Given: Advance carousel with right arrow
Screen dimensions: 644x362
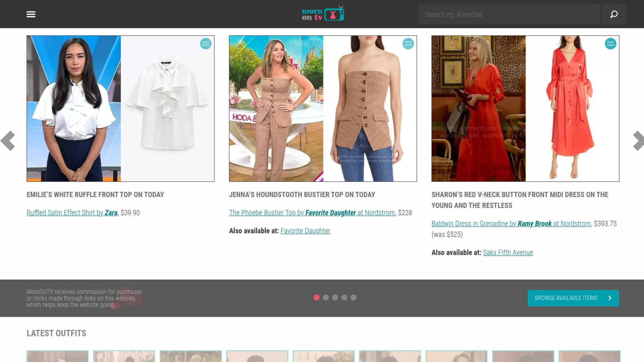Looking at the screenshot, I should click(x=637, y=141).
